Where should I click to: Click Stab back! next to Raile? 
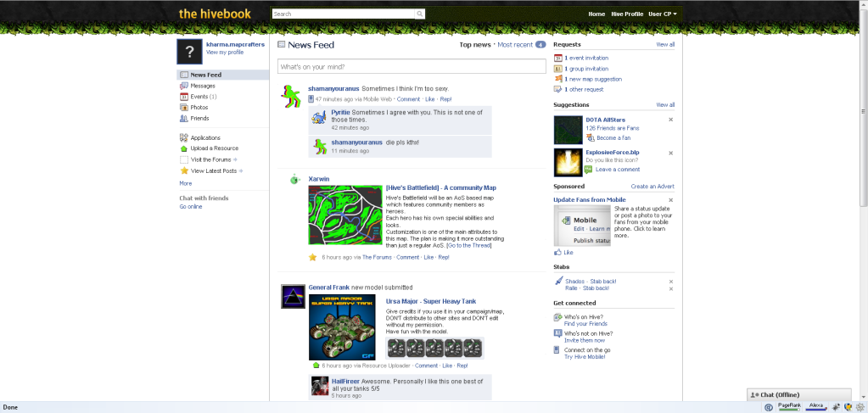click(595, 288)
